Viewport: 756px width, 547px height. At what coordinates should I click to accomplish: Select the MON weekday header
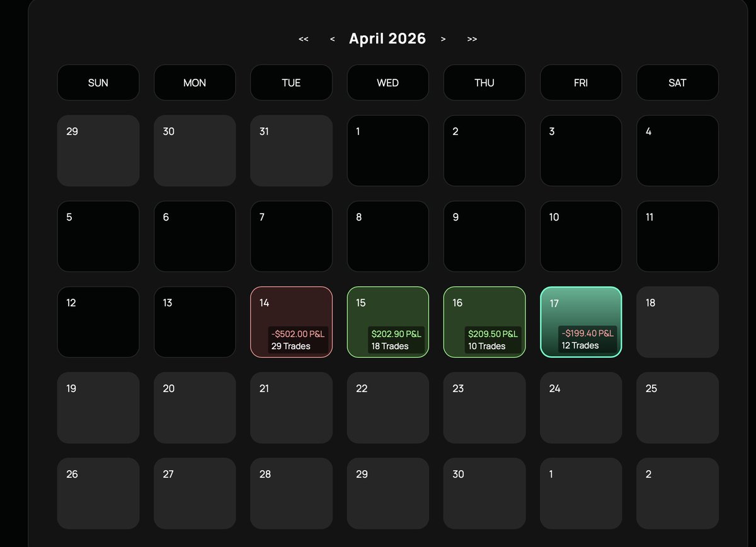pos(195,83)
